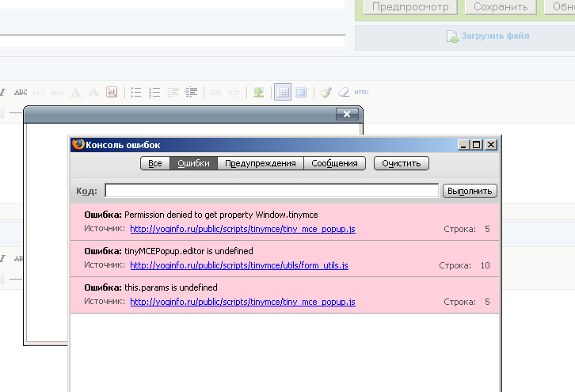Focus the Код input field

coord(272,191)
